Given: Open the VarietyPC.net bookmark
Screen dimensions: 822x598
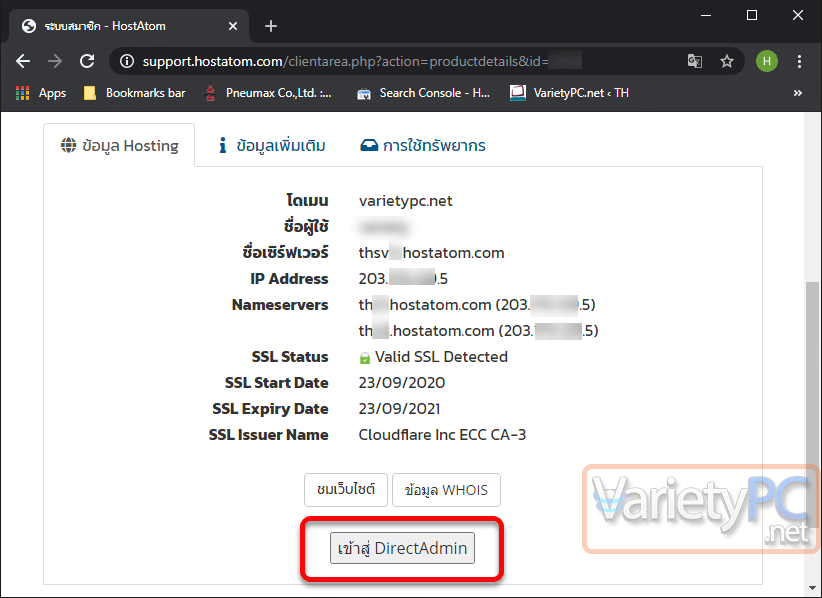Looking at the screenshot, I should point(569,93).
